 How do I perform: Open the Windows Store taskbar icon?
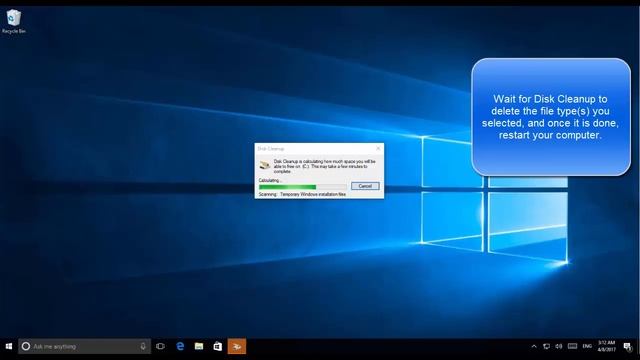click(x=218, y=347)
